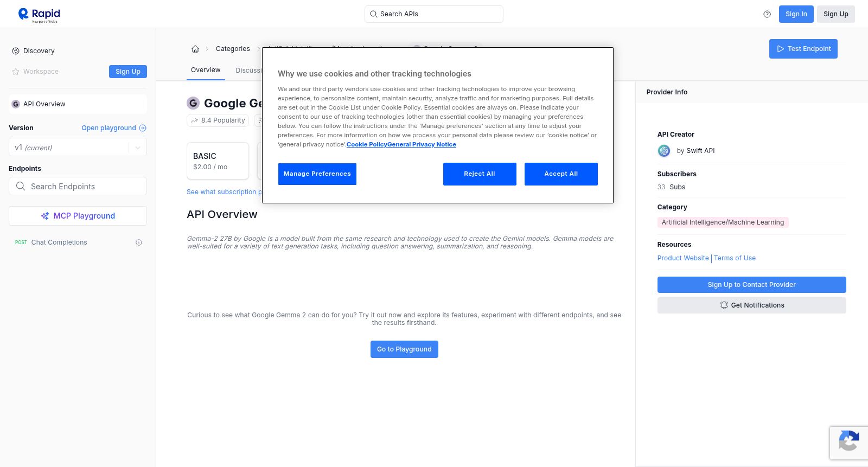
Task: Select the BASIC $2.00 / mo plan card
Action: (x=218, y=161)
